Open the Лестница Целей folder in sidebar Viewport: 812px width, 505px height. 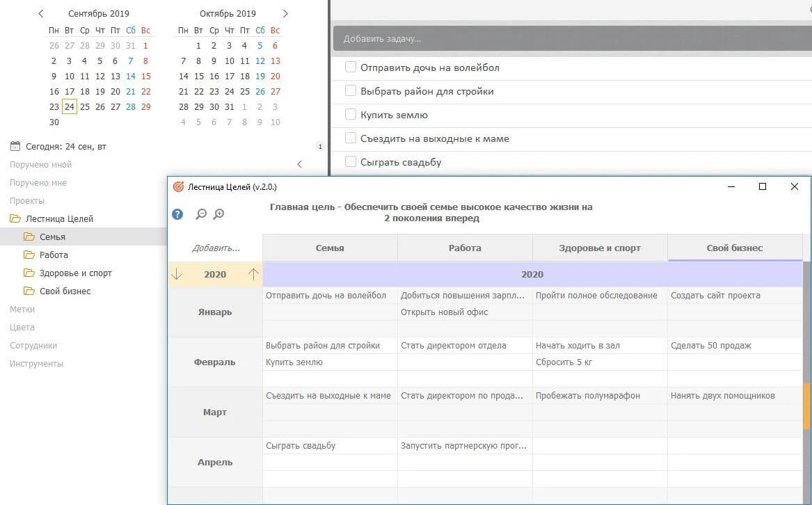click(x=59, y=218)
